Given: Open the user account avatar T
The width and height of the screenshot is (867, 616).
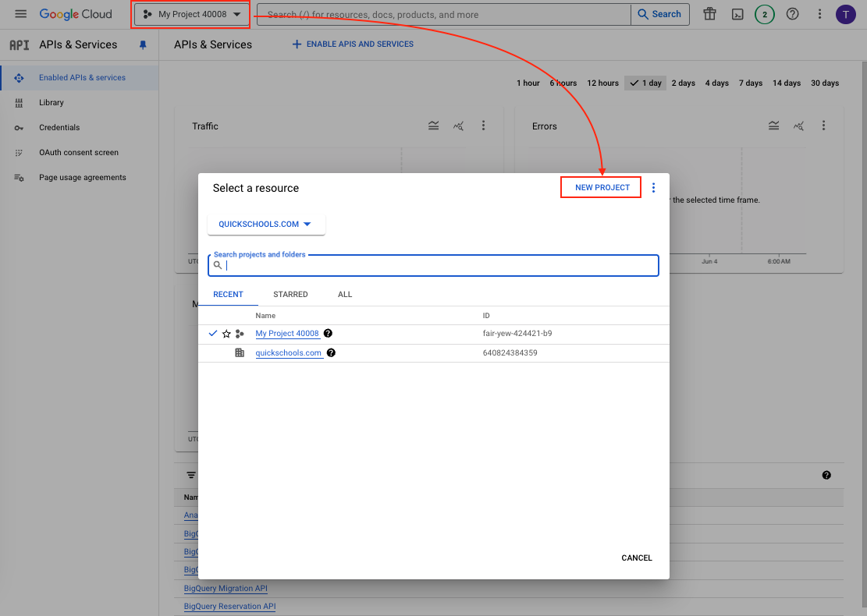Looking at the screenshot, I should pos(845,14).
